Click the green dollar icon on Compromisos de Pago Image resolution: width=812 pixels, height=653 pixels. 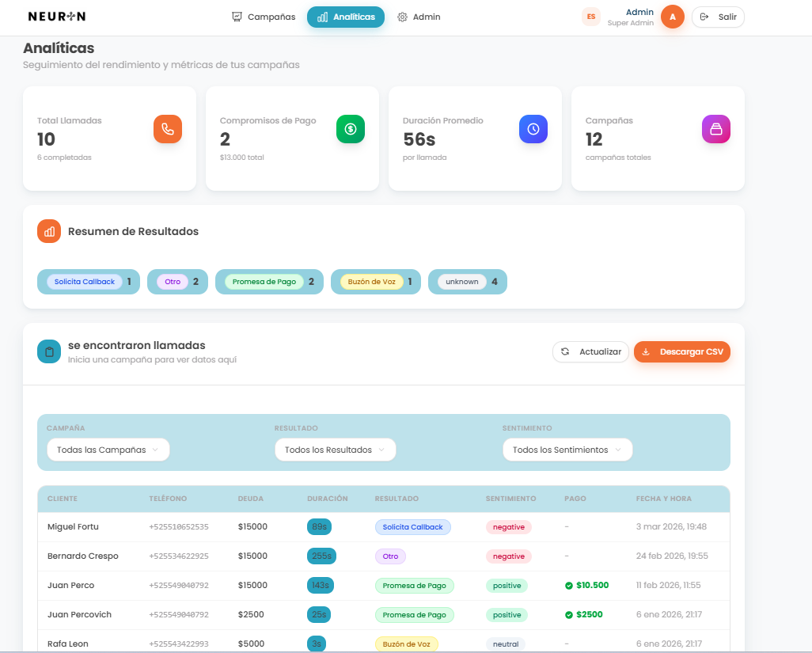coord(350,129)
